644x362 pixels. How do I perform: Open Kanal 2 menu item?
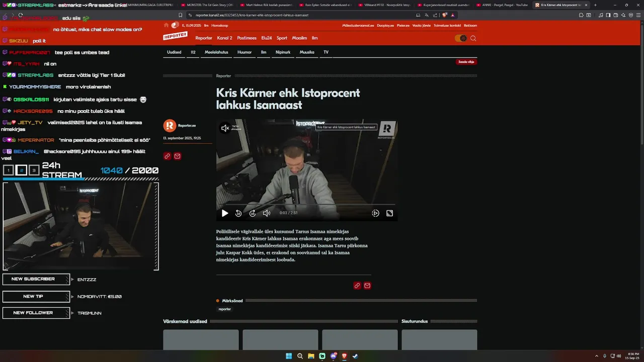point(224,38)
